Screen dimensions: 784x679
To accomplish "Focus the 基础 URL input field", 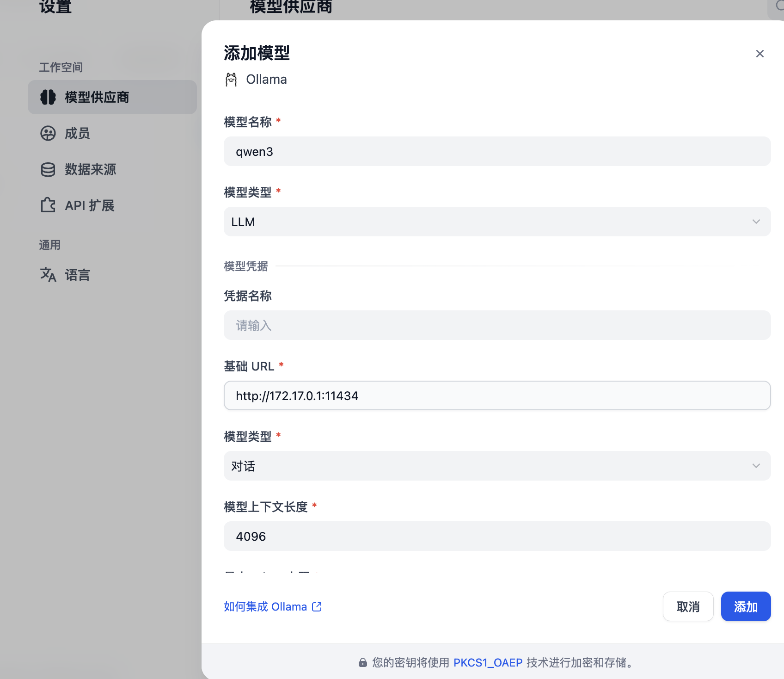I will point(497,395).
